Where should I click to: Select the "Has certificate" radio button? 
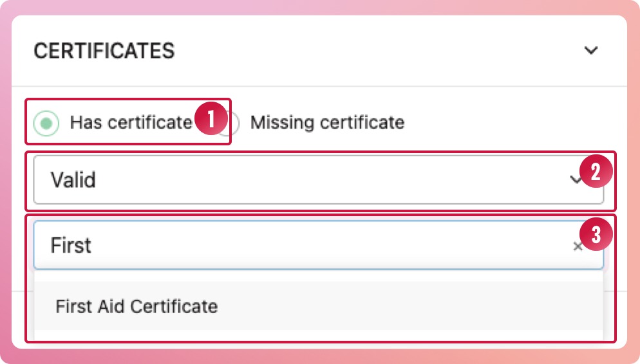point(46,122)
